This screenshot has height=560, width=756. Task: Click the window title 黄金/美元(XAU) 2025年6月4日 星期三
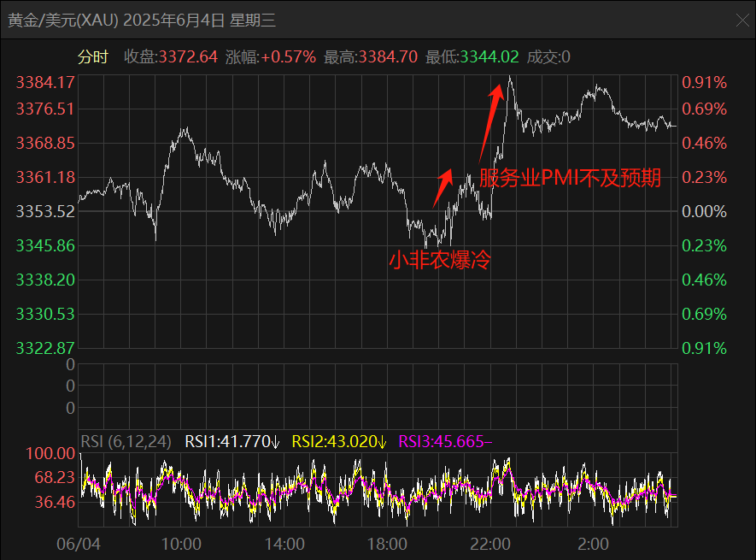[x=142, y=21]
